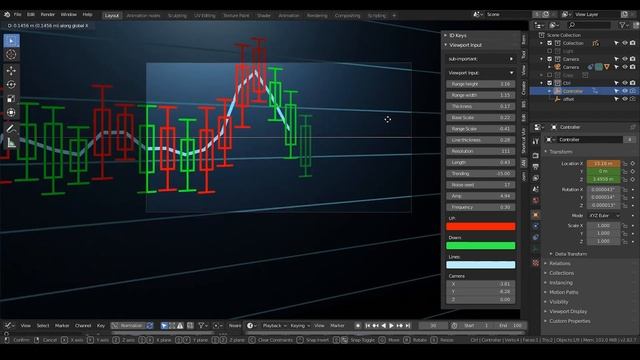Image resolution: width=640 pixels, height=360 pixels.
Task: Expand the Delta Transform section
Action: [x=571, y=254]
